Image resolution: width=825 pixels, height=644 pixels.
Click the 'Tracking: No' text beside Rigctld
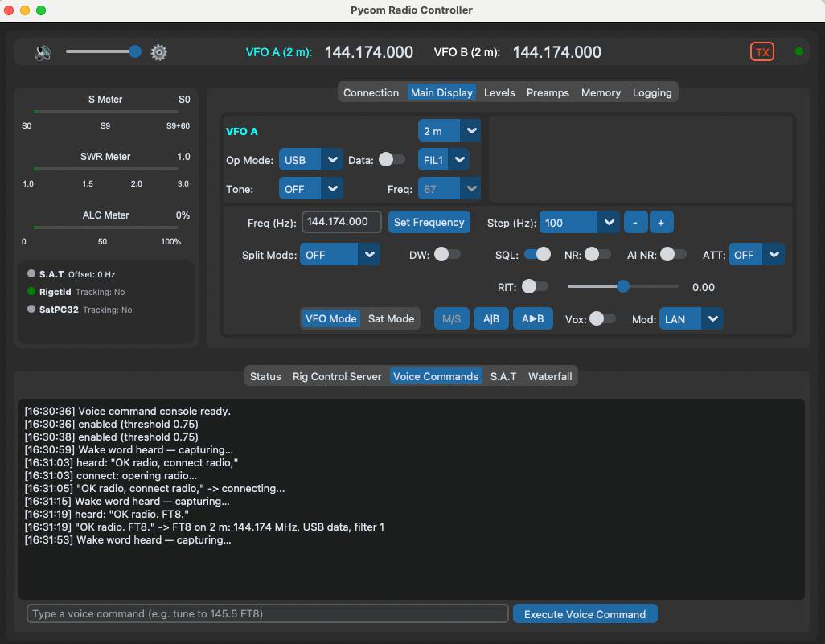click(x=100, y=292)
